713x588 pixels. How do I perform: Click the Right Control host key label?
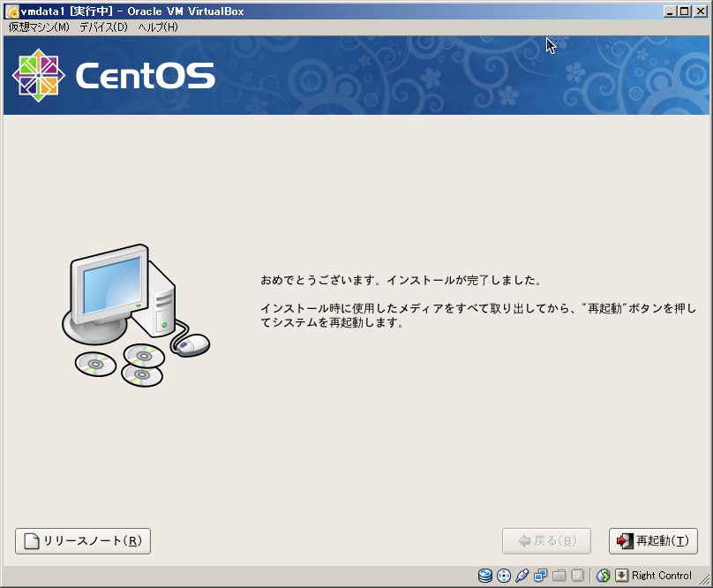click(x=661, y=576)
